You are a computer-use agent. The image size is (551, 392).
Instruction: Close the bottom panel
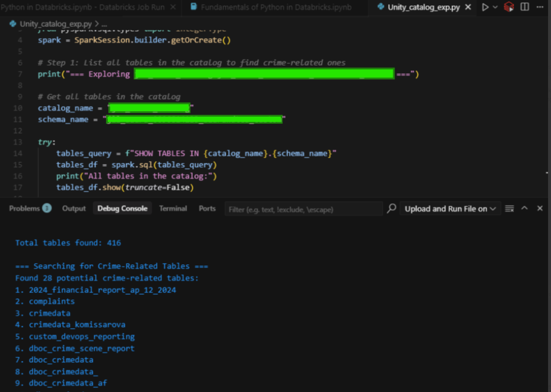click(x=540, y=208)
